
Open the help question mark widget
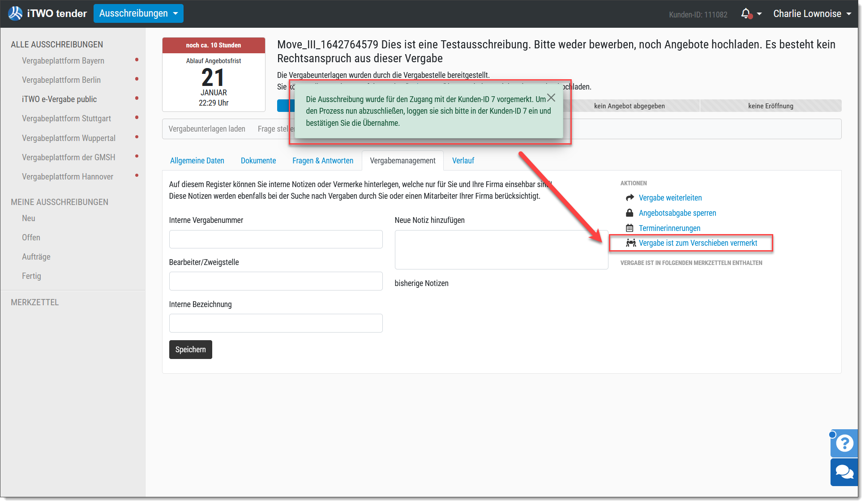844,443
